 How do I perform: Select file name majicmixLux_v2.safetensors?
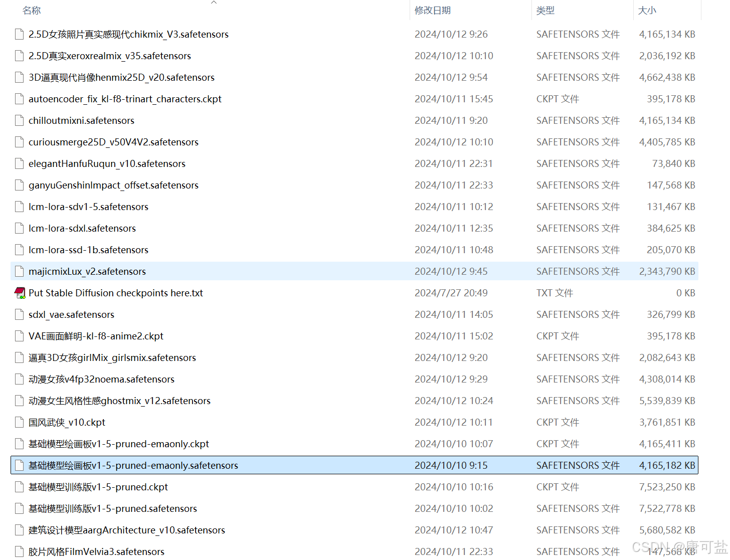coord(87,271)
